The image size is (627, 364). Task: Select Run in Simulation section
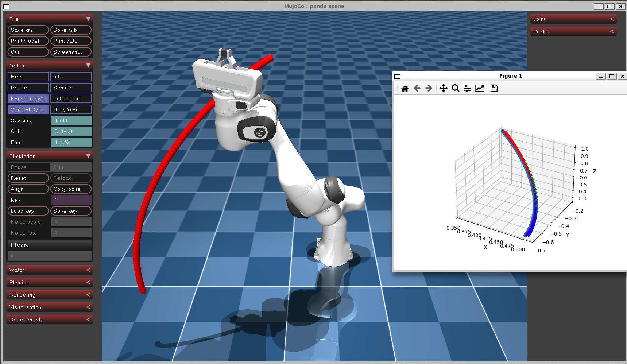71,167
